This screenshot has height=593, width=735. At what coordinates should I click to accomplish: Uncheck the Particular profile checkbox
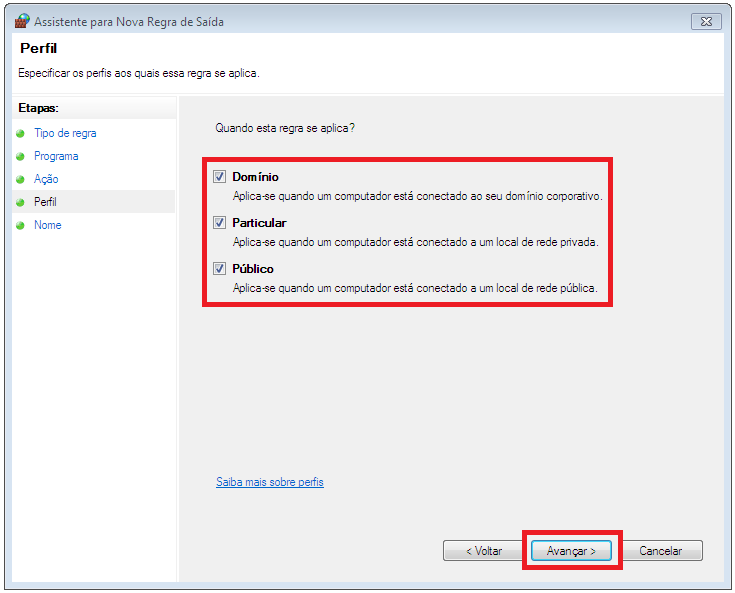(219, 223)
